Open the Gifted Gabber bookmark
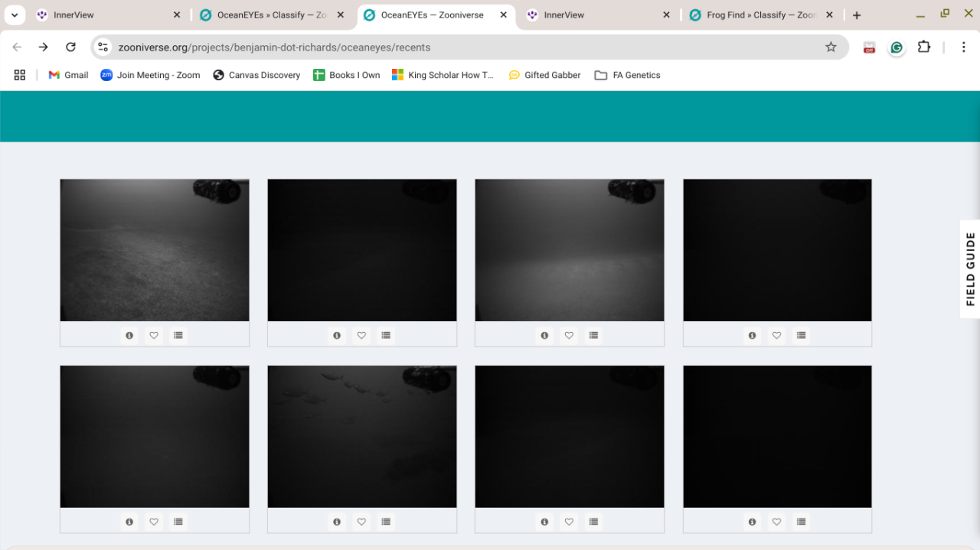Screen dimensions: 980x550 coord(544,75)
